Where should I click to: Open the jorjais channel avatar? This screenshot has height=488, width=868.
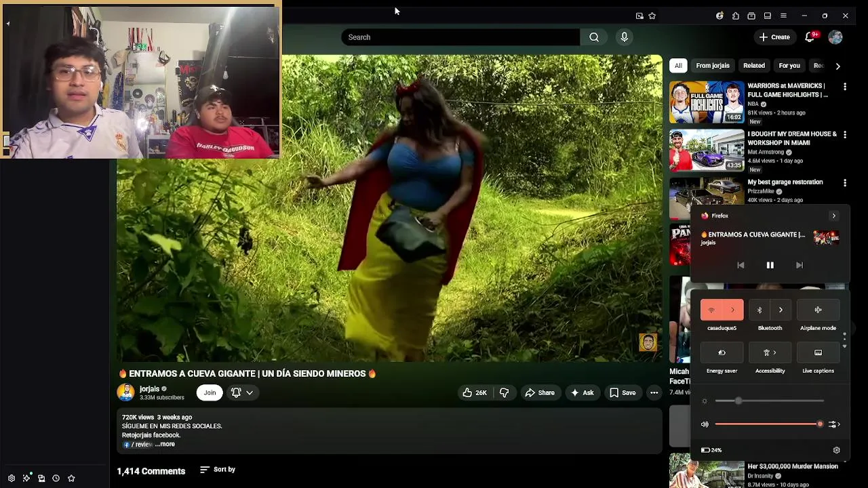(x=125, y=392)
